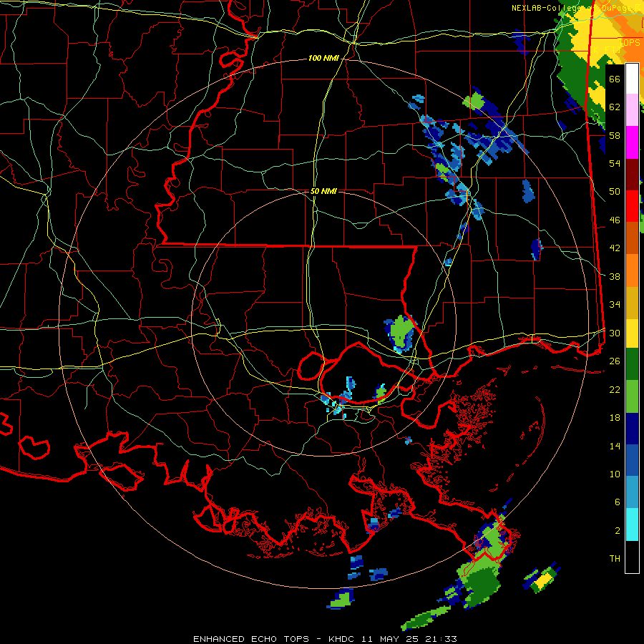Click the "38" legend value
Viewport: 644px width, 644px height.
(615, 276)
